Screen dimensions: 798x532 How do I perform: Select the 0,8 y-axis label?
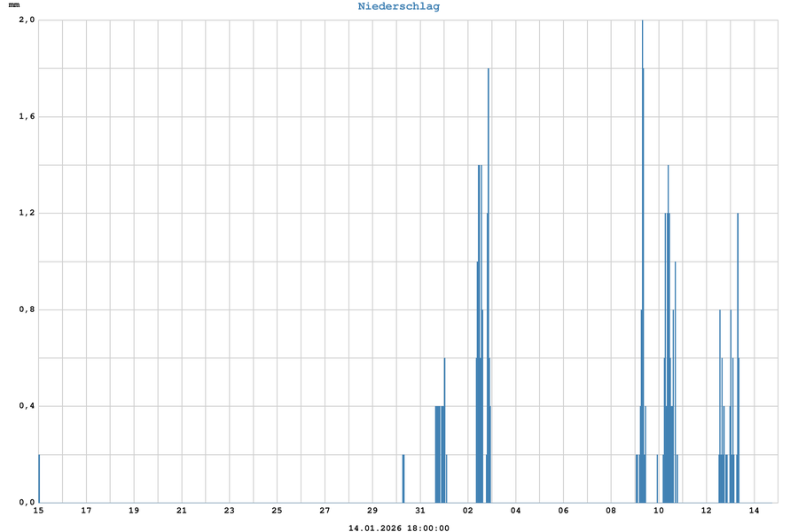[27, 309]
